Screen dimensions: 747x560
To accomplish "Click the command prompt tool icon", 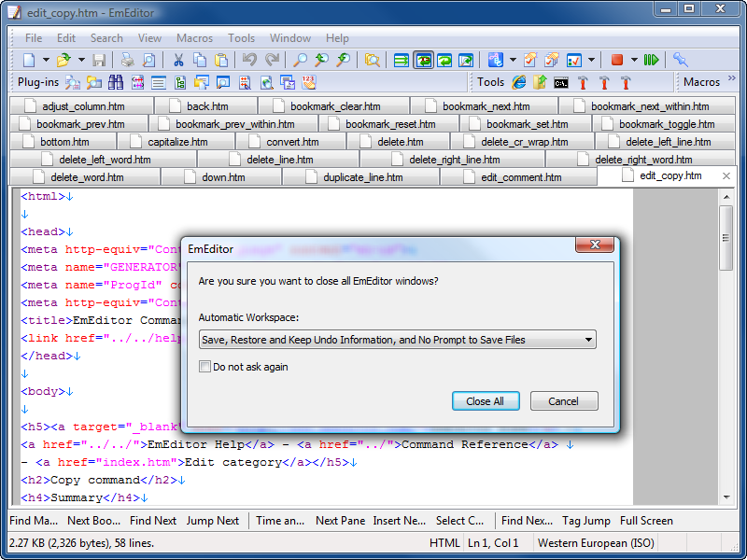I will coord(561,83).
